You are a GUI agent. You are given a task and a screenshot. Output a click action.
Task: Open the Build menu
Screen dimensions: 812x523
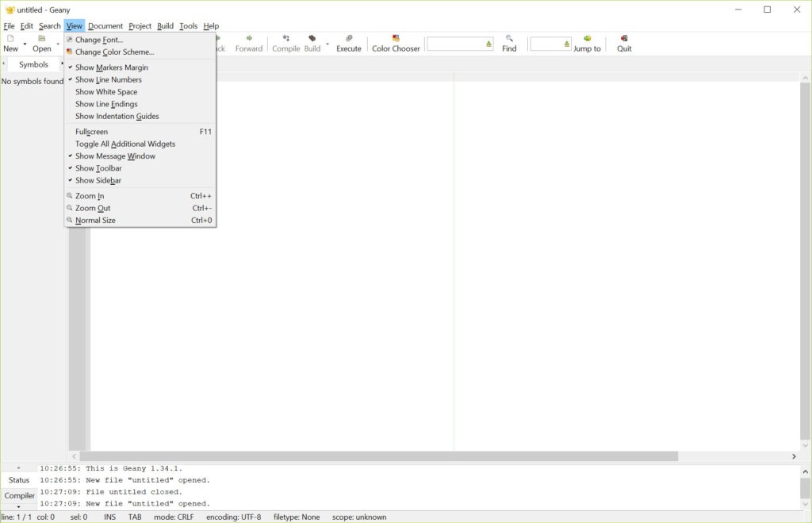pyautogui.click(x=165, y=26)
